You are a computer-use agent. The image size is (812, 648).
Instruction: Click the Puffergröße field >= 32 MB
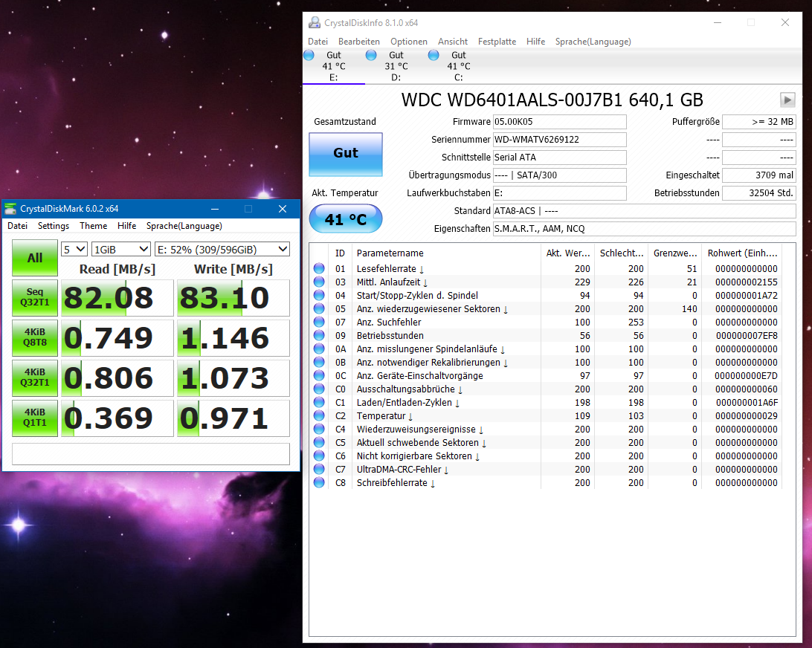[758, 122]
